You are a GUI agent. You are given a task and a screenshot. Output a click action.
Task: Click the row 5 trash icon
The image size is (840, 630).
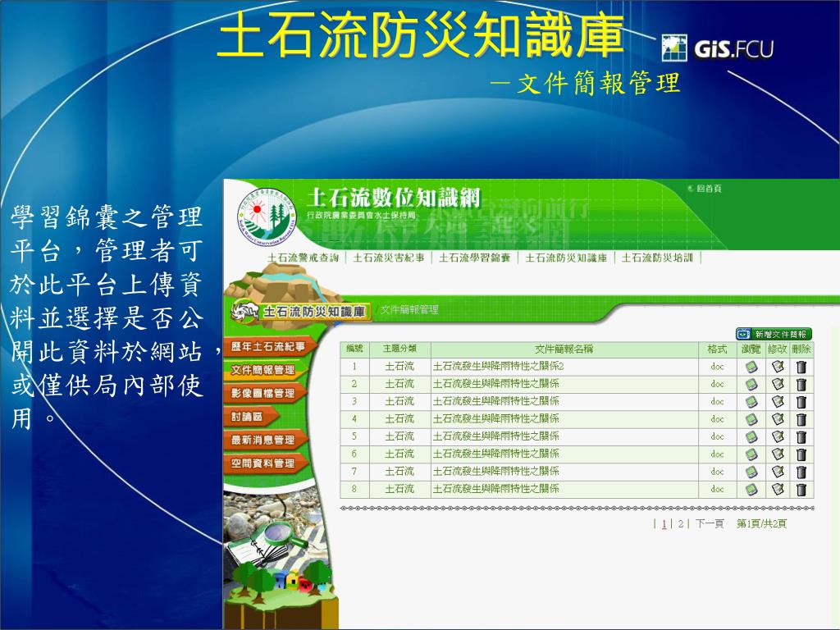tap(801, 437)
